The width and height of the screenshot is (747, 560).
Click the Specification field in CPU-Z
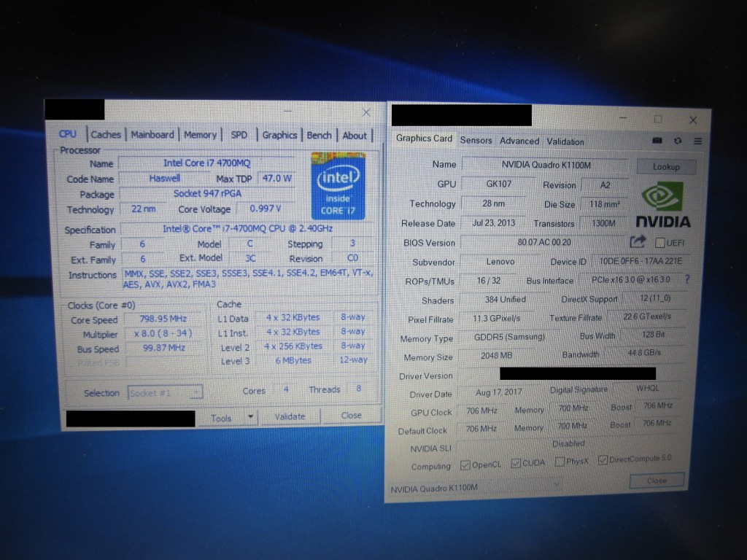pos(248,228)
